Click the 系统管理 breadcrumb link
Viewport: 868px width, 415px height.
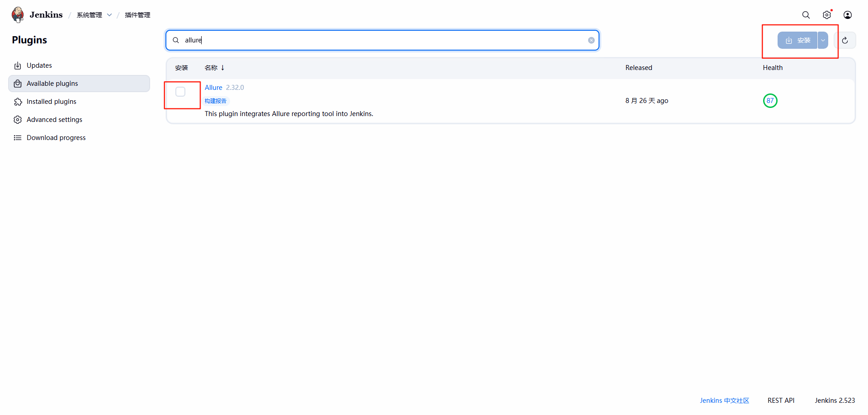(x=90, y=15)
